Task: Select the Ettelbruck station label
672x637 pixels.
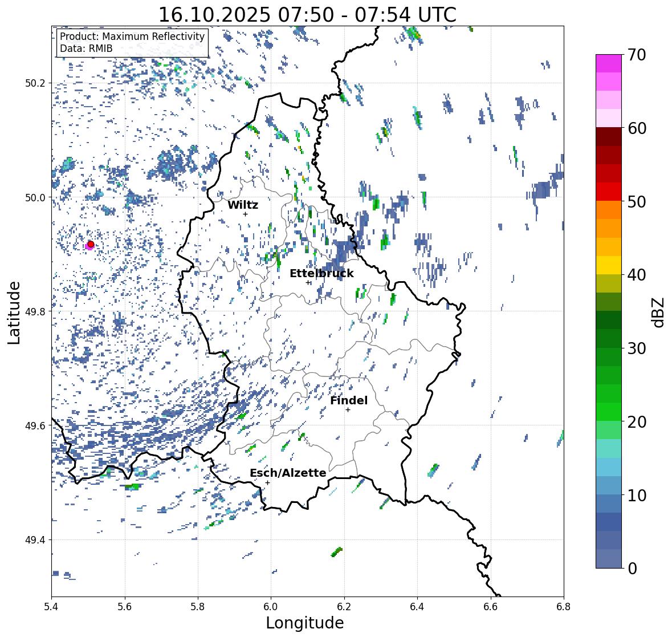Action: coord(322,274)
